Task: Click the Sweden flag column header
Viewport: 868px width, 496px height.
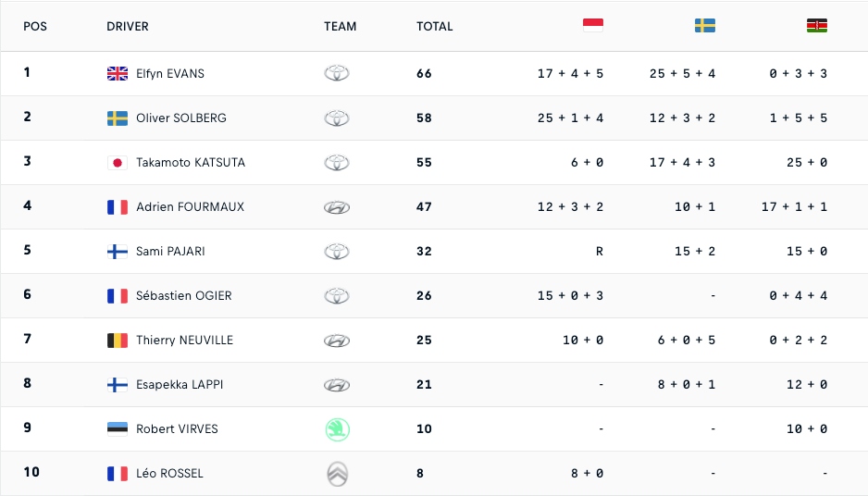Action: tap(705, 26)
